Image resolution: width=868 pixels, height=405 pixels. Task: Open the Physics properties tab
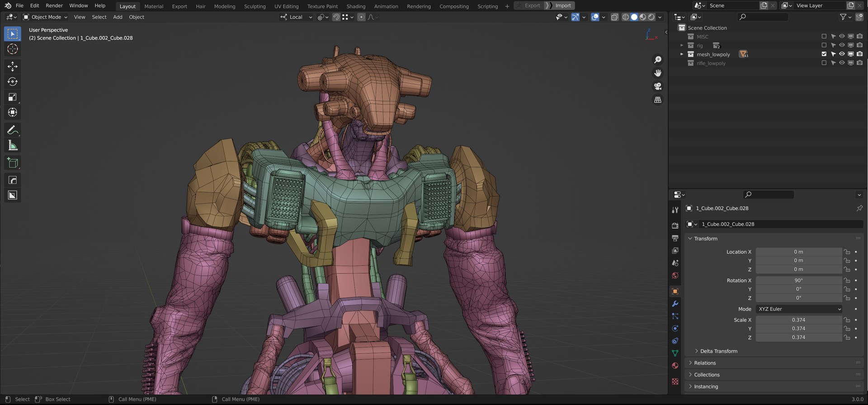coord(675,329)
